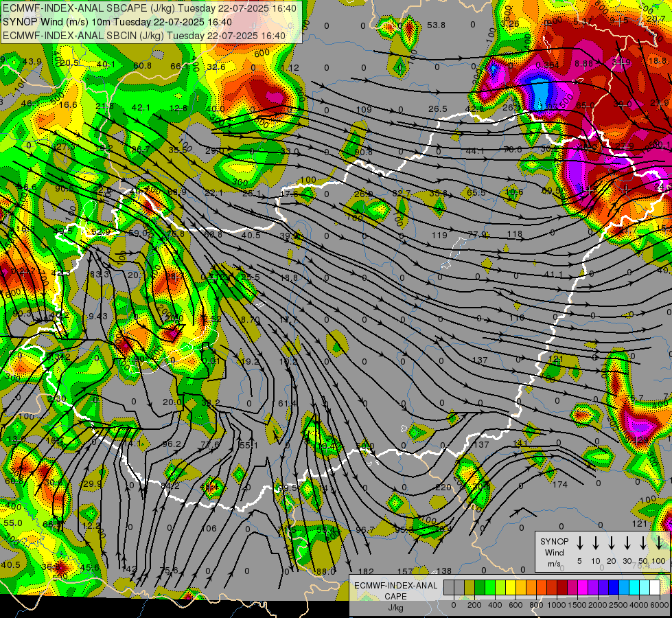This screenshot has height=618, width=672.
Task: Click the m/s unit label in wind legend
Action: coord(554,564)
